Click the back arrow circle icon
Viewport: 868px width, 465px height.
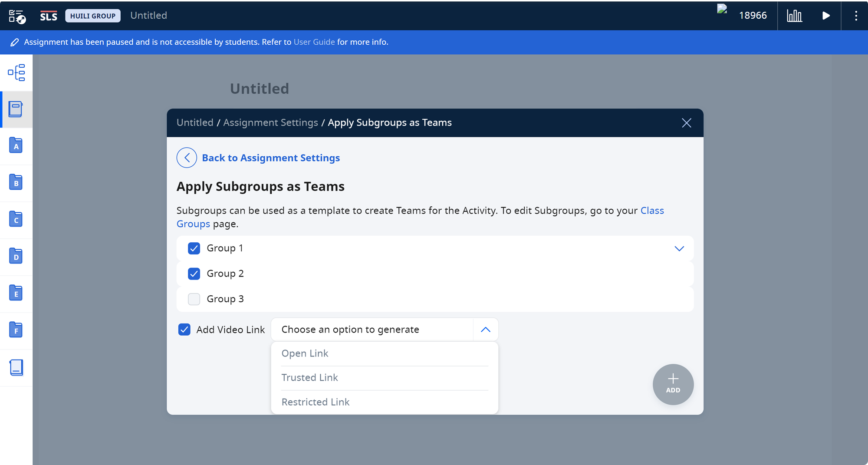187,158
